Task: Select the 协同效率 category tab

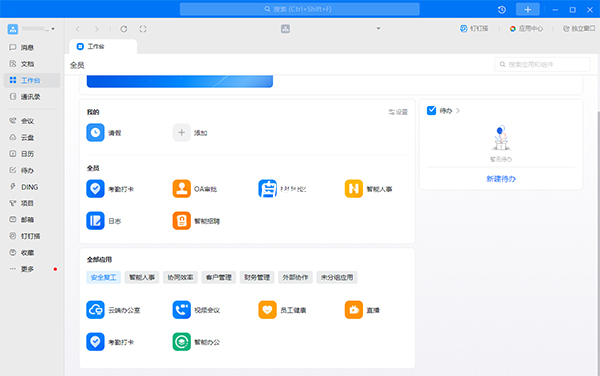Action: point(180,277)
